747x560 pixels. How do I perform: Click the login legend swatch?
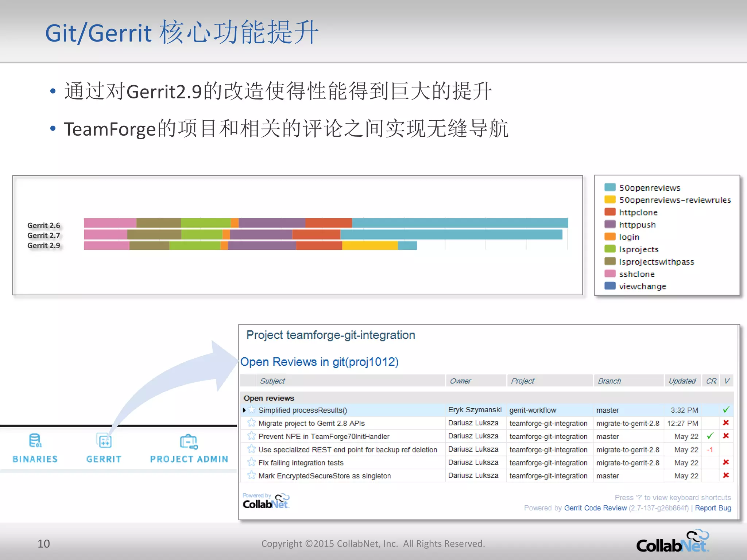[x=610, y=237]
